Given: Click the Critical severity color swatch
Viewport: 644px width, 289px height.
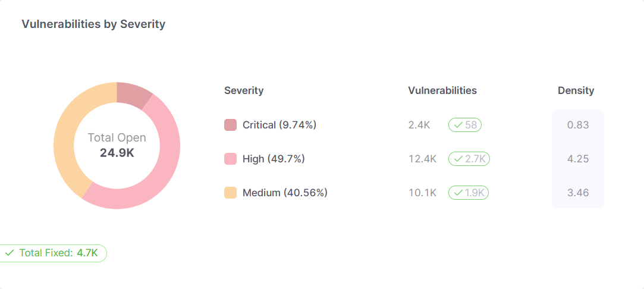Looking at the screenshot, I should click(230, 125).
